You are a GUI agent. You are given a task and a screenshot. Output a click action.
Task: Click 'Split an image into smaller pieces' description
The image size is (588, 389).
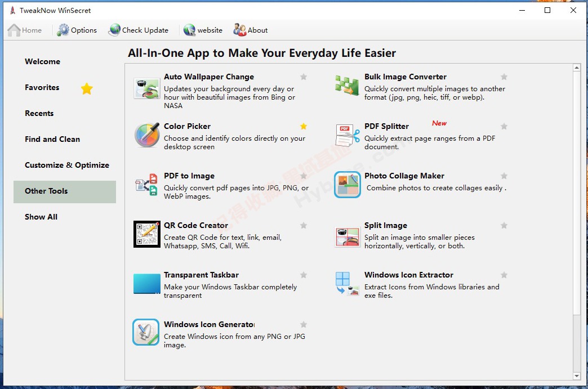tap(419, 242)
